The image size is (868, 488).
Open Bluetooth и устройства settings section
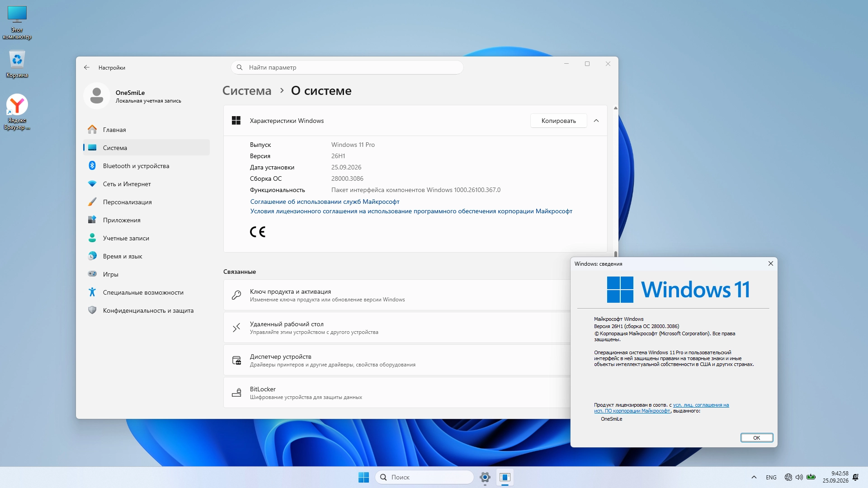point(146,166)
